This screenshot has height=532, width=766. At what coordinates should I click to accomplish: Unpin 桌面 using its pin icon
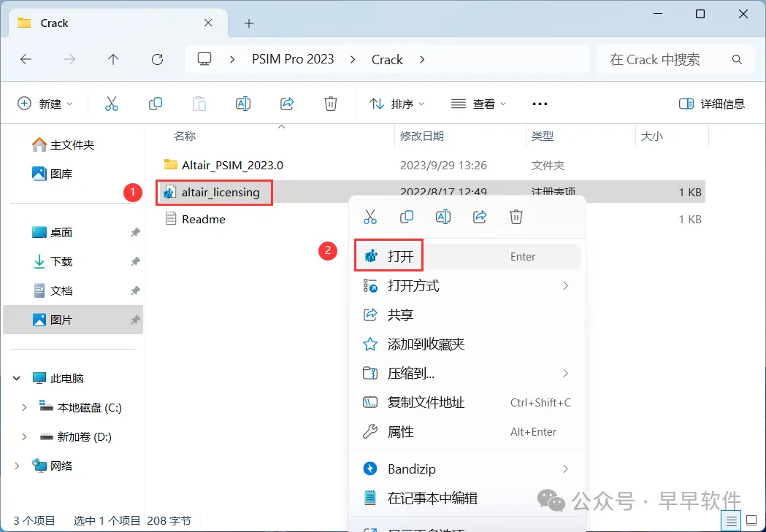[x=135, y=233]
